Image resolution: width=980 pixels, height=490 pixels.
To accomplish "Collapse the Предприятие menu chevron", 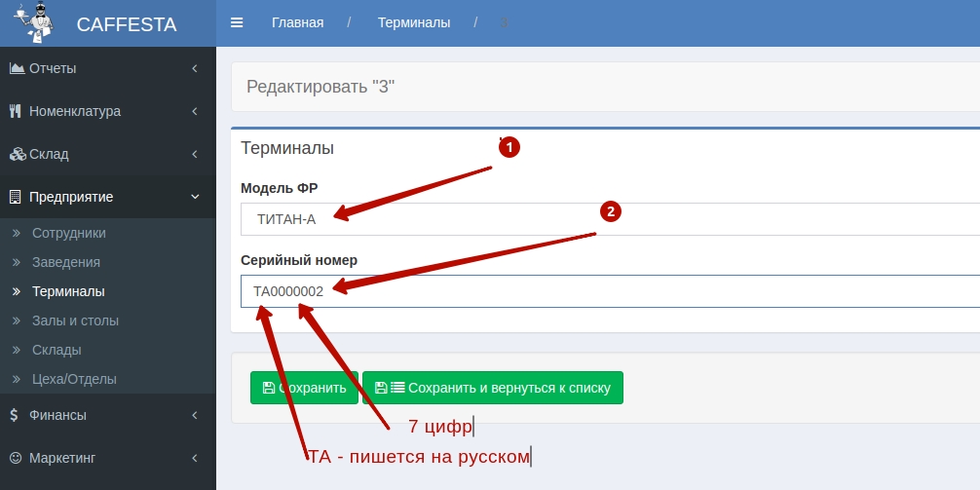I will click(x=195, y=197).
